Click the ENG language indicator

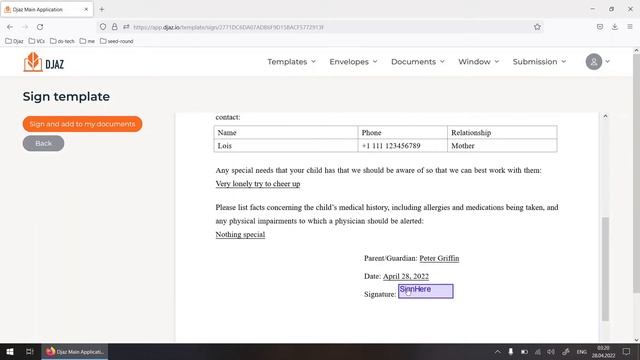click(x=582, y=351)
